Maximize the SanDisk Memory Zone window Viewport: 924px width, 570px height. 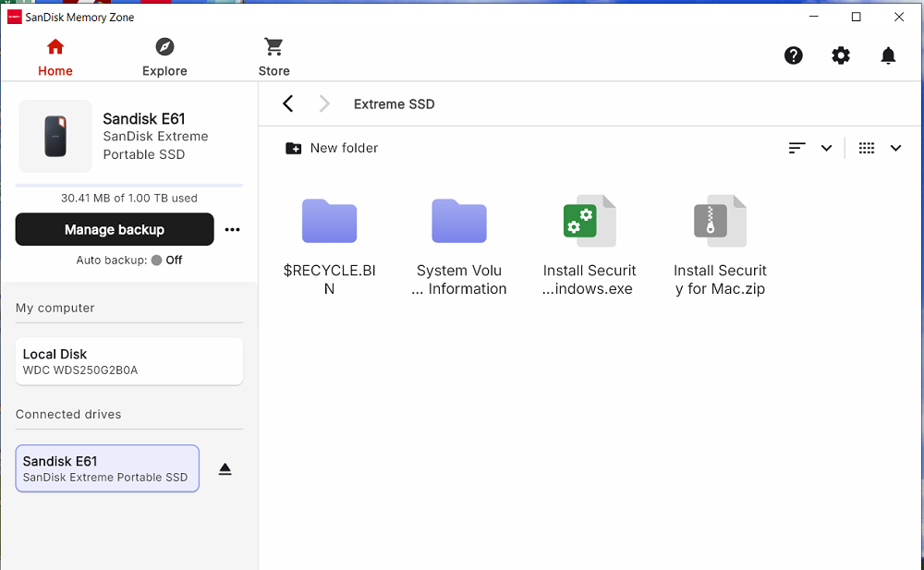(857, 17)
